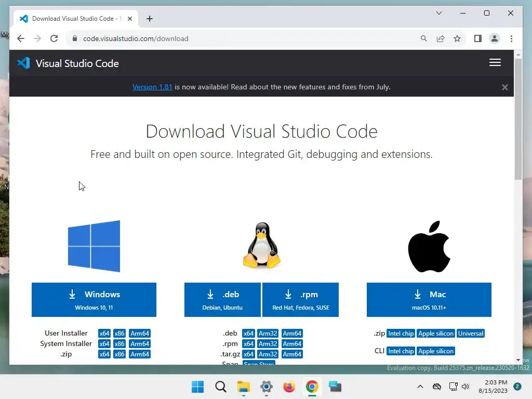Share this page using the share icon
The image size is (532, 399).
point(441,38)
